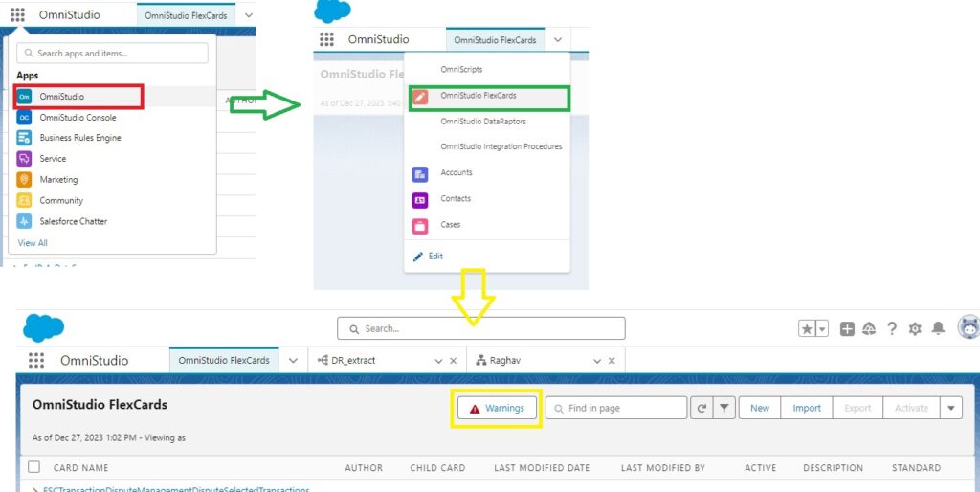Select OmniStudio FlexCards tab beside DR_extract tab
This screenshot has height=492, width=980.
pos(224,361)
